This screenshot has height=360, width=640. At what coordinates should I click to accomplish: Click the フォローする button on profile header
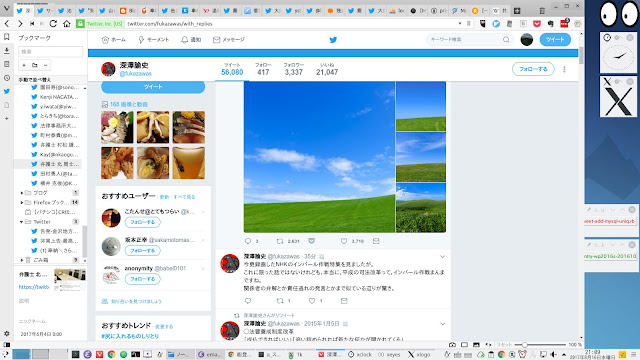tap(533, 69)
